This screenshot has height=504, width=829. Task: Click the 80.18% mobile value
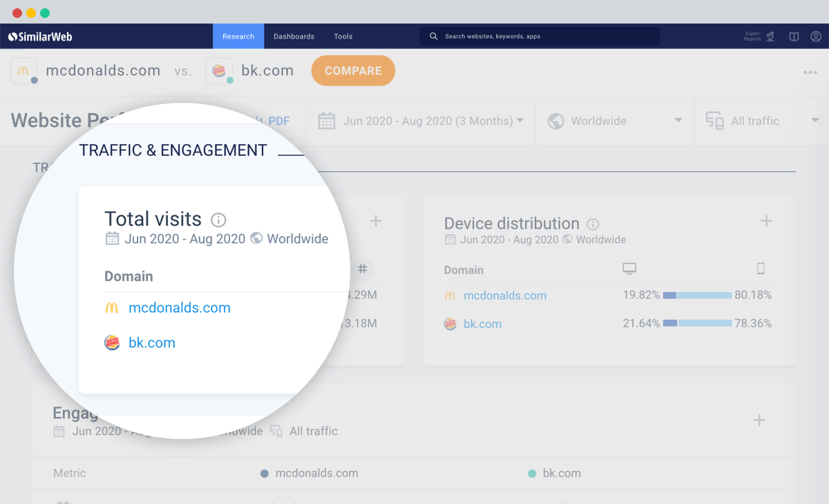click(753, 295)
